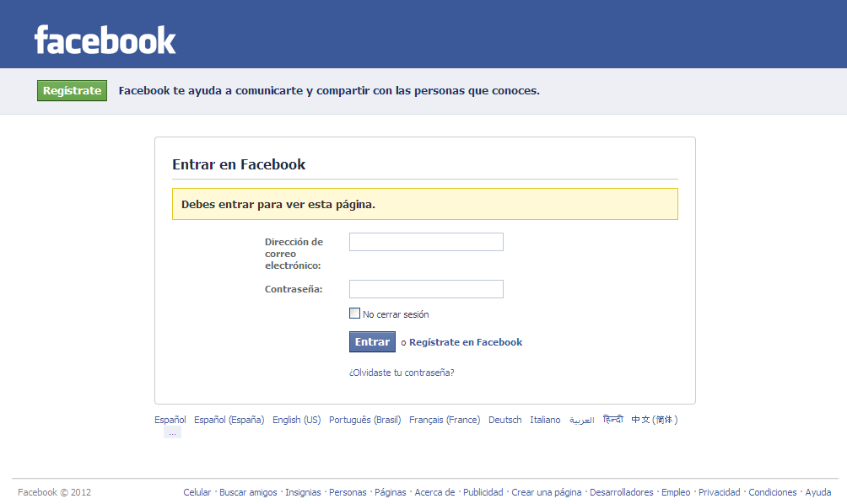Click the facebook logo in the header
Screen dimensions: 847x504
point(105,40)
